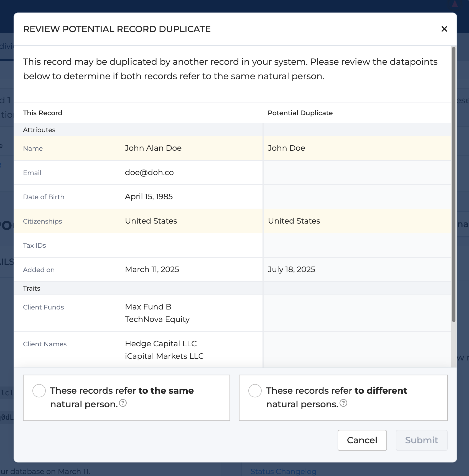The image size is (469, 476).
Task: Click the 'Tax IDs' row label
Action: pos(34,245)
